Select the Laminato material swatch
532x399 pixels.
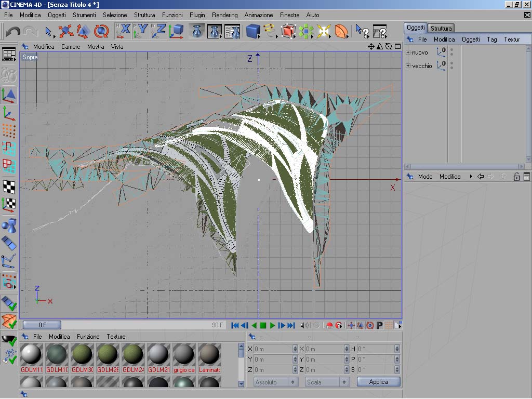click(x=209, y=358)
